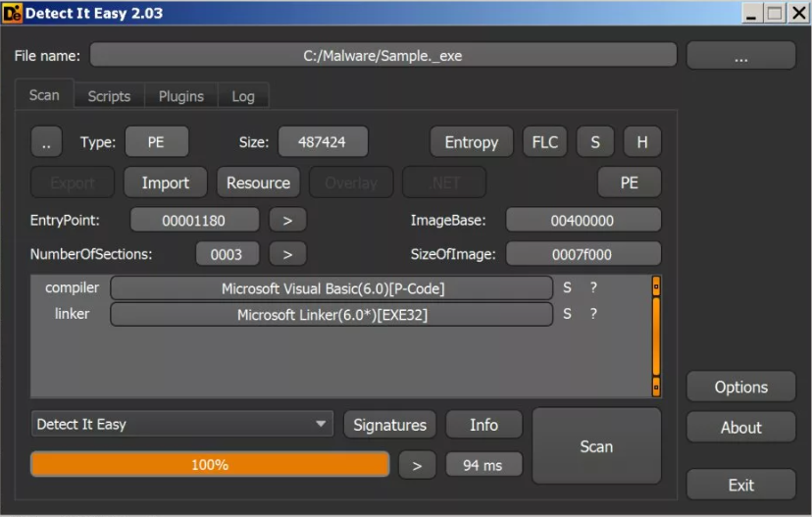Click the File name path field
The width and height of the screenshot is (812, 517).
click(x=382, y=55)
